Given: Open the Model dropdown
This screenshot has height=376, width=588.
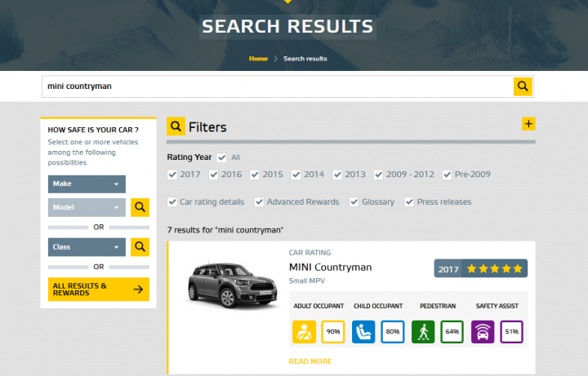Looking at the screenshot, I should pos(87,207).
